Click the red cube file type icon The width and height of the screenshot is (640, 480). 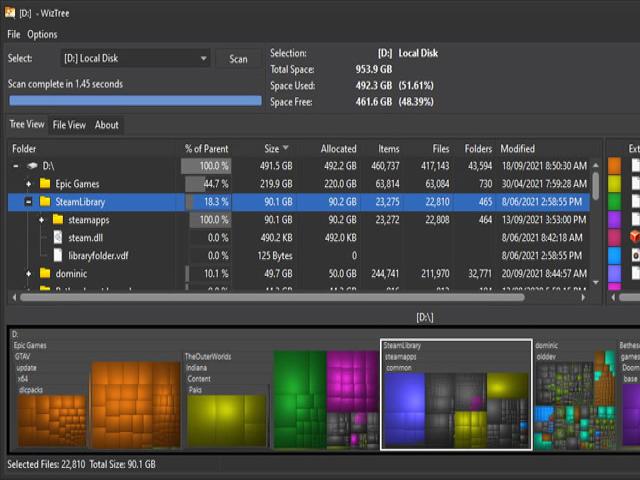(635, 237)
